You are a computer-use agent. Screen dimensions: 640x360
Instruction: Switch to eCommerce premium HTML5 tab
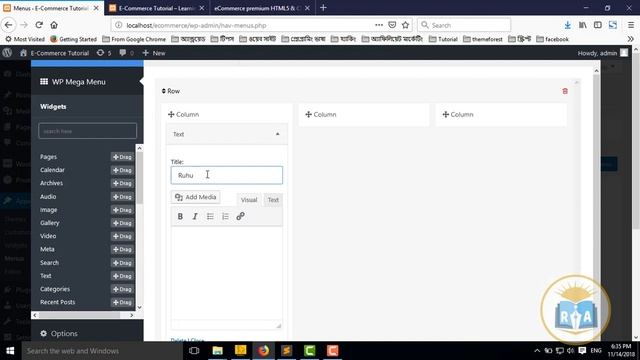pos(262,8)
